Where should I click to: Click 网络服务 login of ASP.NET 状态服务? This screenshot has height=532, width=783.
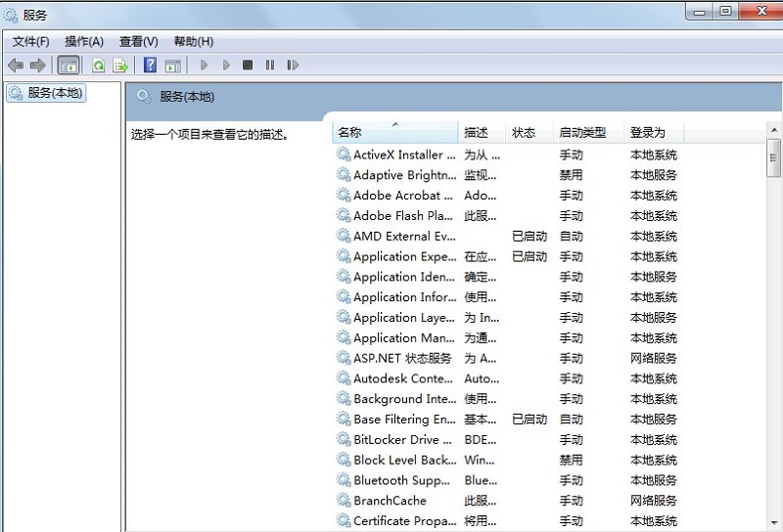click(x=654, y=358)
